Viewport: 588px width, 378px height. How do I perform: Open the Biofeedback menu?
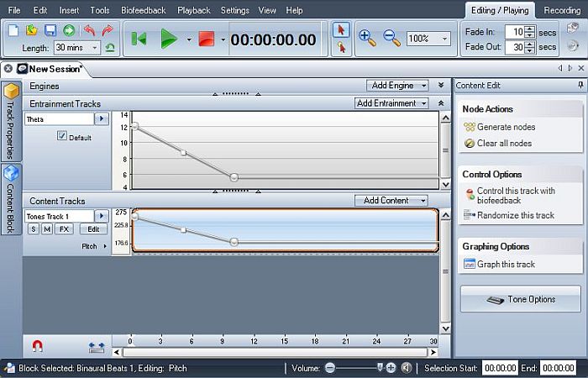tap(144, 10)
